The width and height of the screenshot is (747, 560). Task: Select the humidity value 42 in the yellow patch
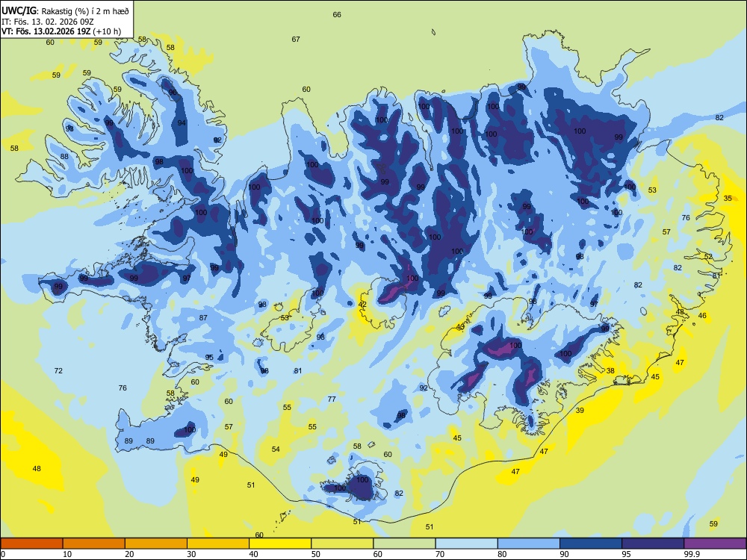362,305
